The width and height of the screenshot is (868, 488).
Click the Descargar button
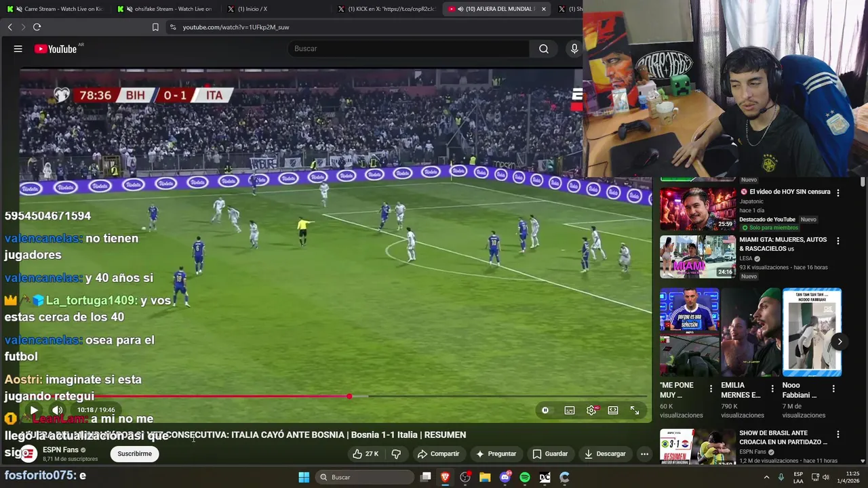coord(605,453)
